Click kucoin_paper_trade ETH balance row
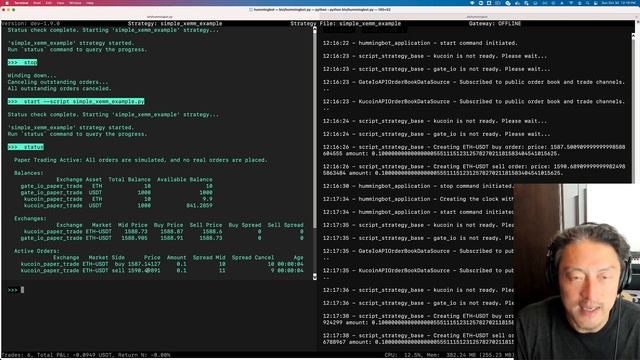The image size is (640, 360). point(116,199)
